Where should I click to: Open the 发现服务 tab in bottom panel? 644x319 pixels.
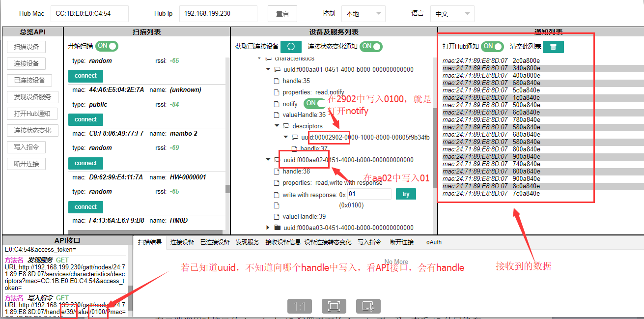(248, 242)
